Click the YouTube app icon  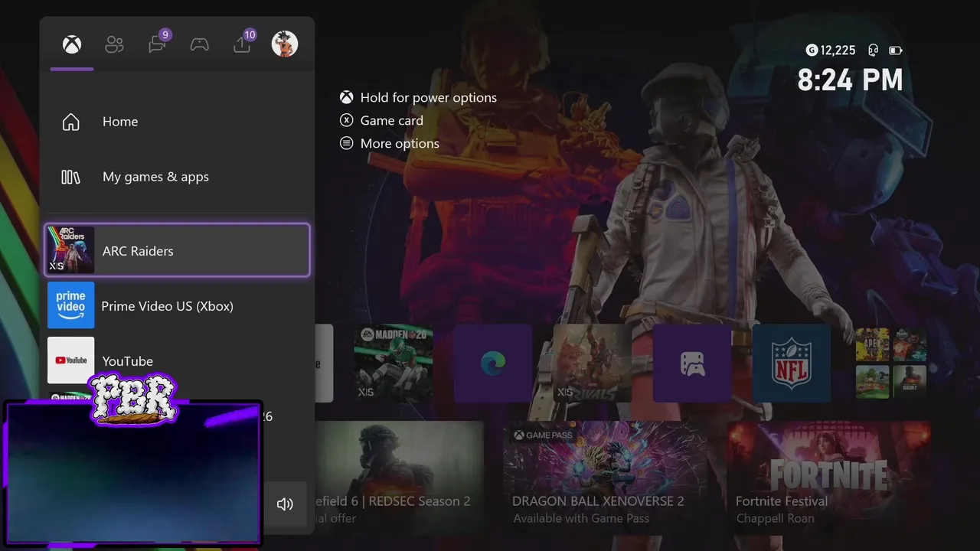point(71,360)
